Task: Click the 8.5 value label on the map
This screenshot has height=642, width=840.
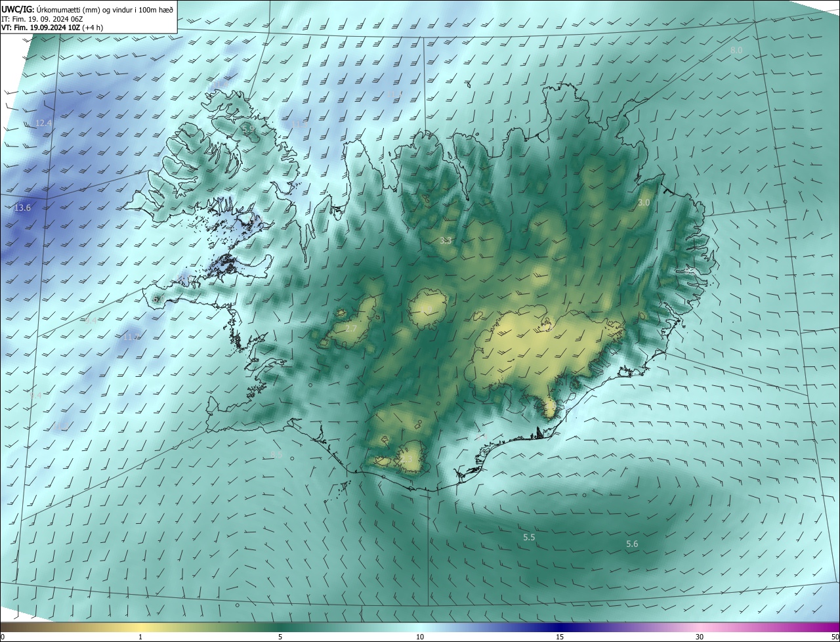Action: tap(277, 455)
